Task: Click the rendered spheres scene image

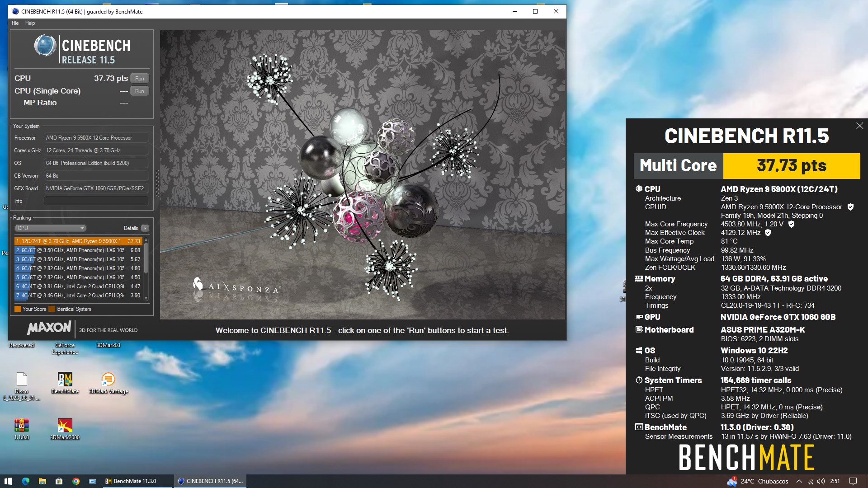Action: click(363, 175)
